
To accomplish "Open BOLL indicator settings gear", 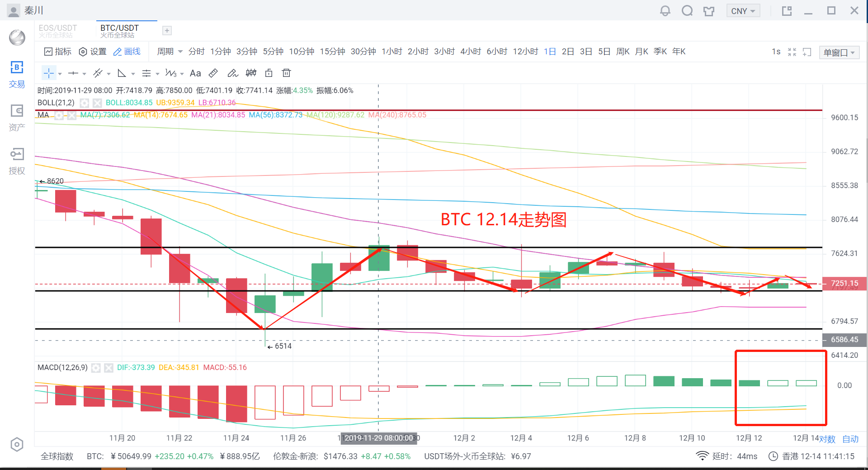I will tap(85, 103).
